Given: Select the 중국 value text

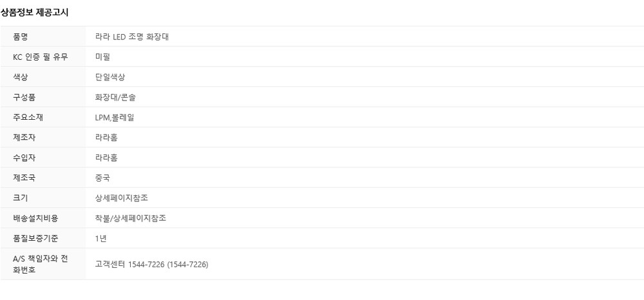Looking at the screenshot, I should click(102, 178).
